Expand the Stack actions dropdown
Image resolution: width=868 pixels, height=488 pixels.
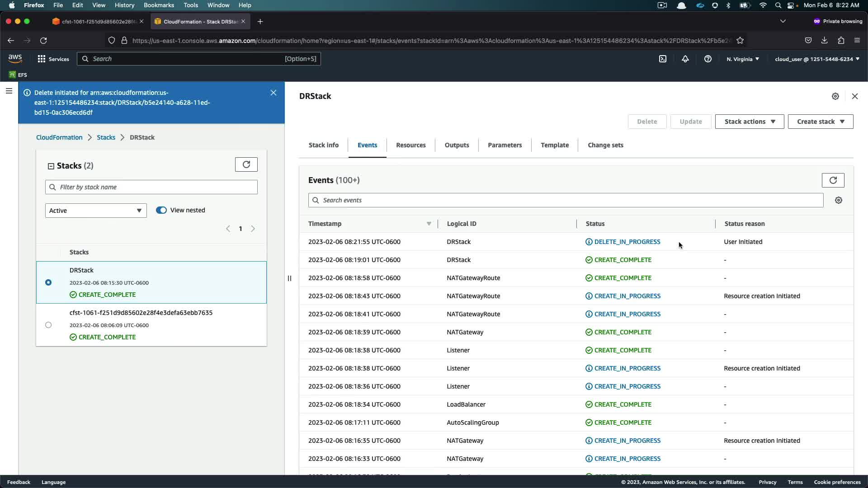[749, 122]
